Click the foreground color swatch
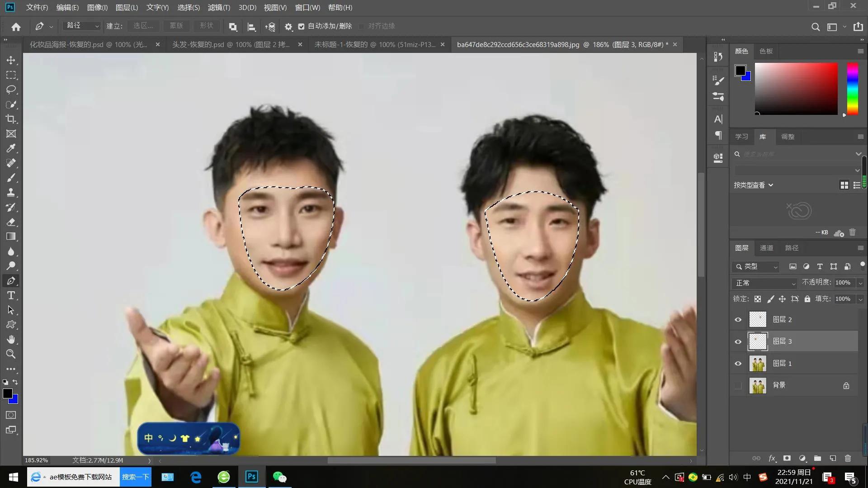The width and height of the screenshot is (868, 488). pos(7,394)
